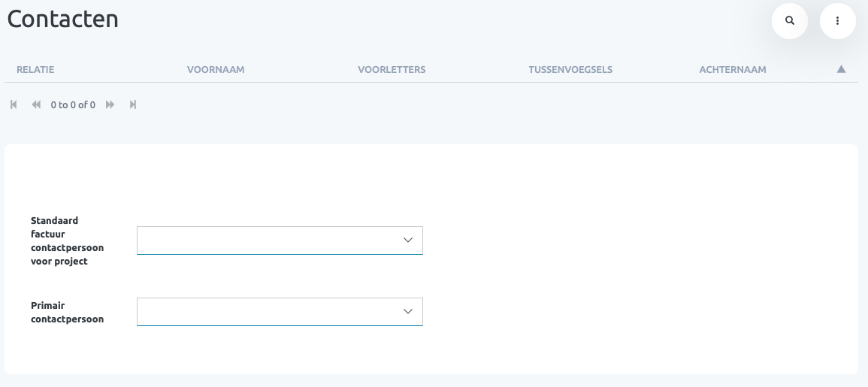Click the sort triangle beside Achternaam

[x=841, y=69]
